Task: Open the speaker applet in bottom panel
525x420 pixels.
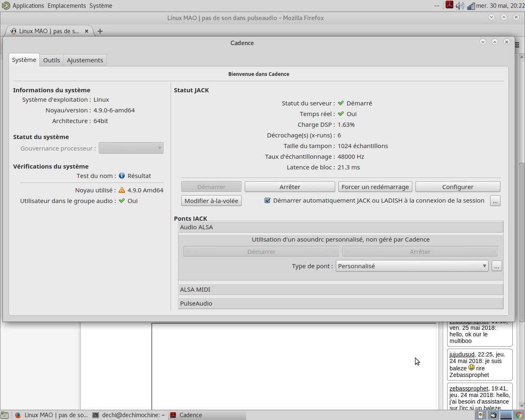Action: (480, 415)
